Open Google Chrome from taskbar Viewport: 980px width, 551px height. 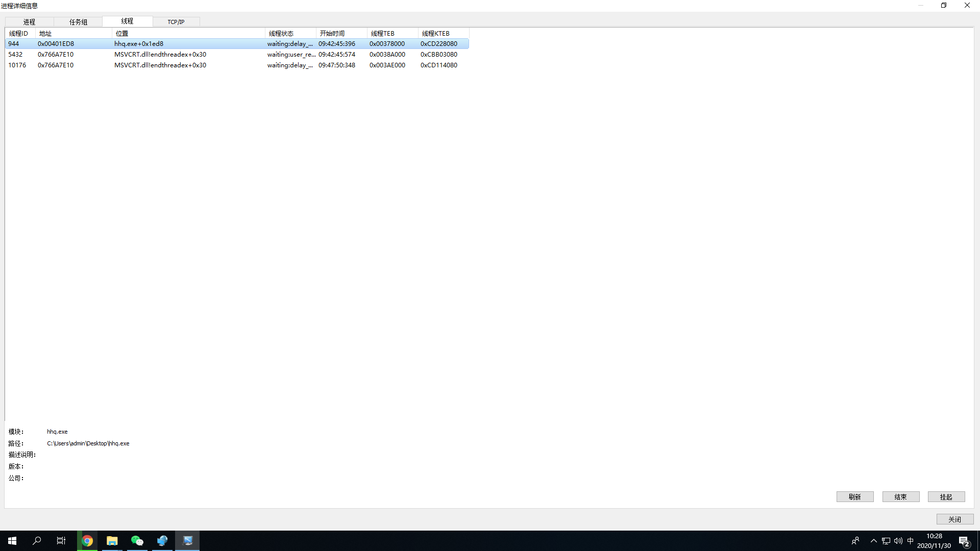coord(87,541)
